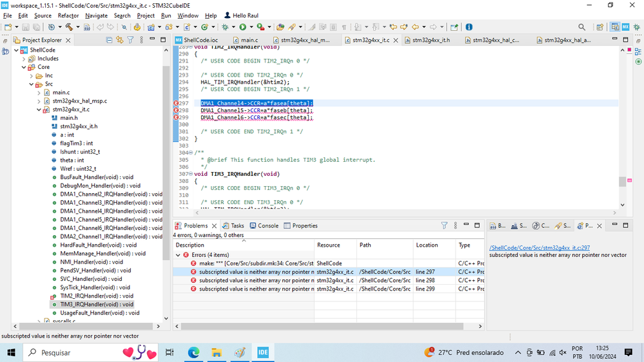Click the magnifier search icon in toolbar

(x=581, y=27)
